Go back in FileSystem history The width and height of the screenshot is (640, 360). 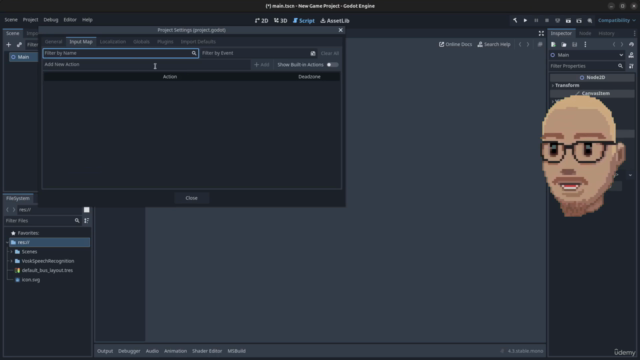click(x=7, y=209)
